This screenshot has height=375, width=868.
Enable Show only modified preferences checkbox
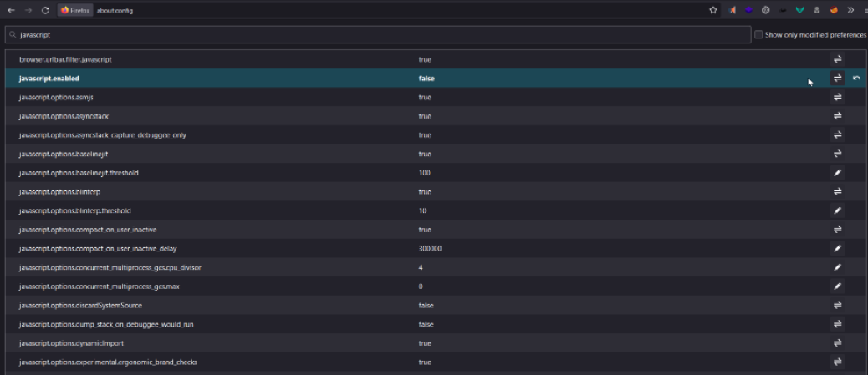tap(758, 34)
